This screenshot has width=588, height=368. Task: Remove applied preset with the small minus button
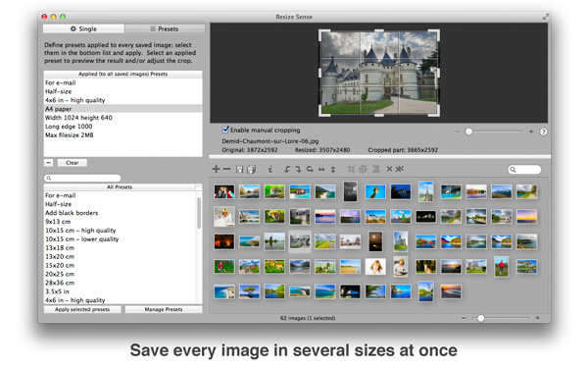(x=48, y=163)
